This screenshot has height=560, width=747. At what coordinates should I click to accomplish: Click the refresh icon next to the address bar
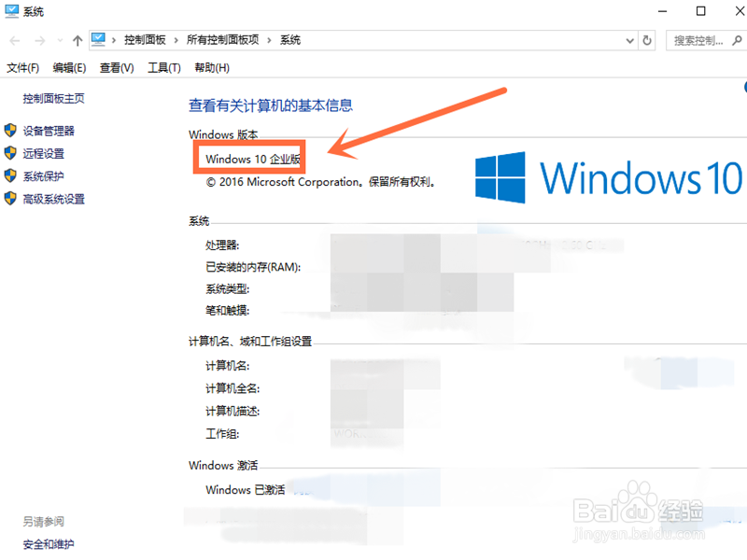pos(647,40)
